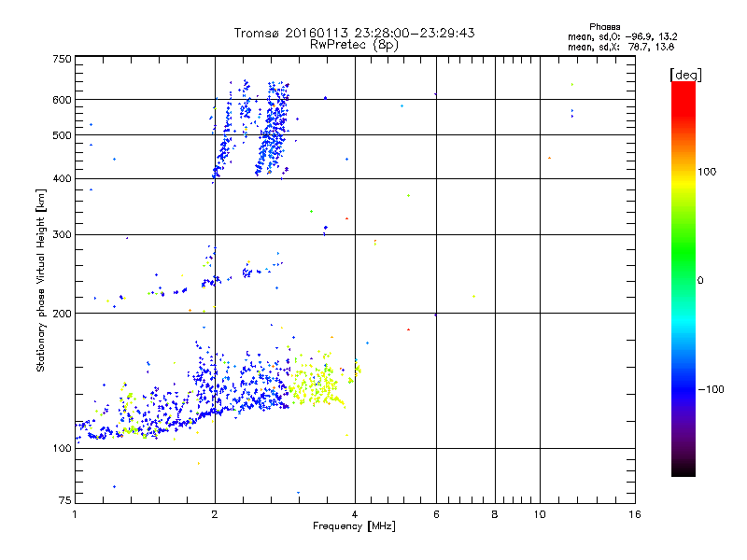Click the 'mean, sd,X: 78.7, 13.8' text

(x=621, y=47)
